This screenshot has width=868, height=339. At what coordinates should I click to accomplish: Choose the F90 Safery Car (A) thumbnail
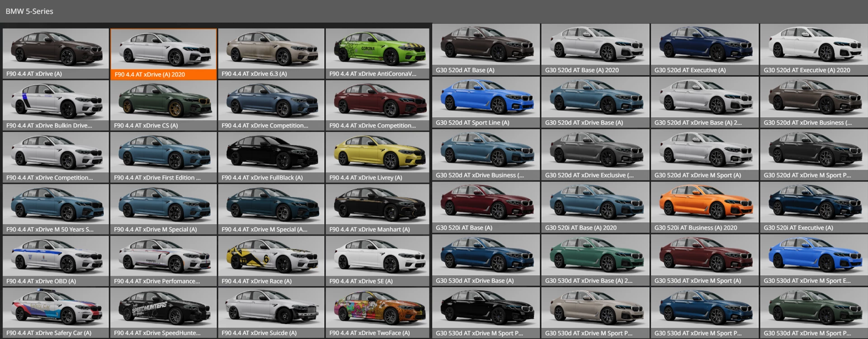(56, 313)
